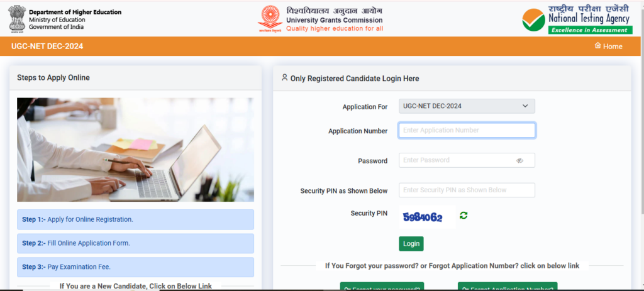
Task: Click the Forgot Application Number button
Action: (x=508, y=287)
